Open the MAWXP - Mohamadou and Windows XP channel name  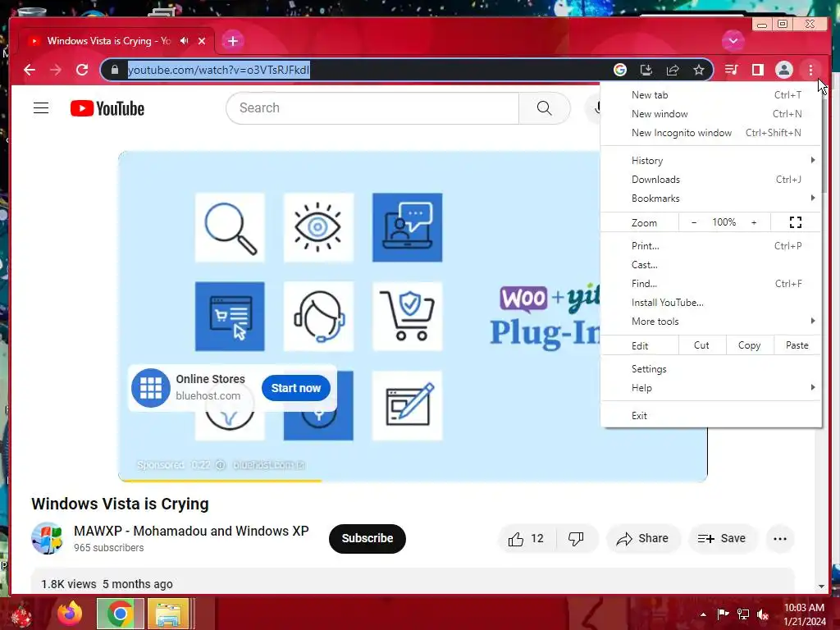coord(191,531)
